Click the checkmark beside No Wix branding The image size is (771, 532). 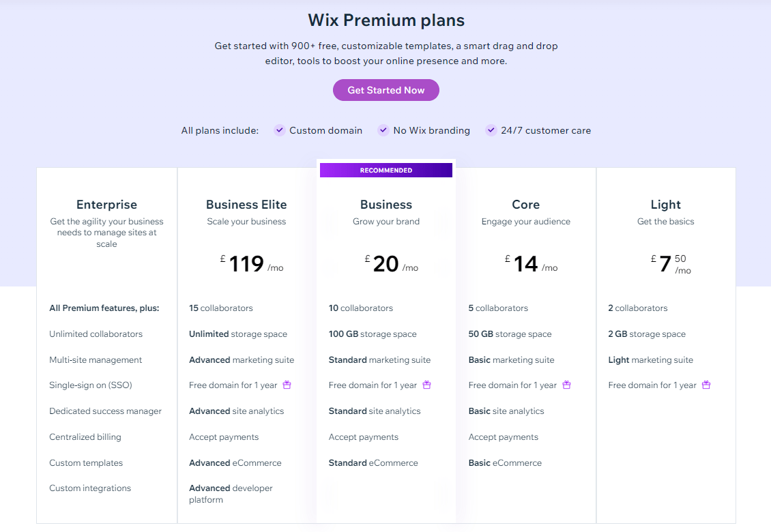pos(383,130)
